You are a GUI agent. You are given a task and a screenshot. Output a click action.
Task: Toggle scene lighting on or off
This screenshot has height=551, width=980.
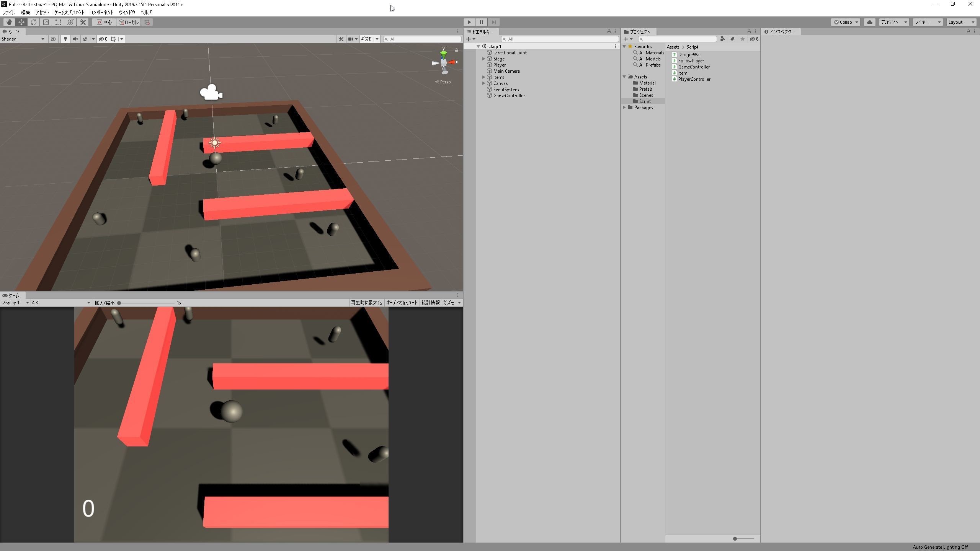65,39
